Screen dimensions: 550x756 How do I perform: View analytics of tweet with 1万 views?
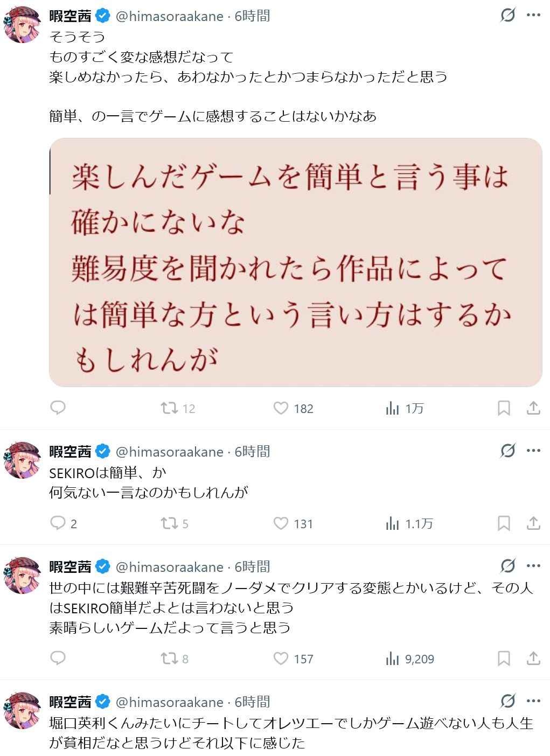(x=393, y=408)
